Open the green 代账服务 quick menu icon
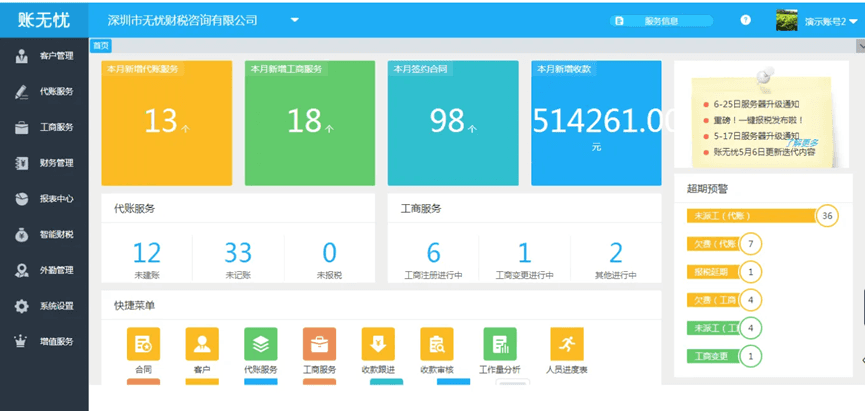The image size is (865, 411). pyautogui.click(x=261, y=344)
